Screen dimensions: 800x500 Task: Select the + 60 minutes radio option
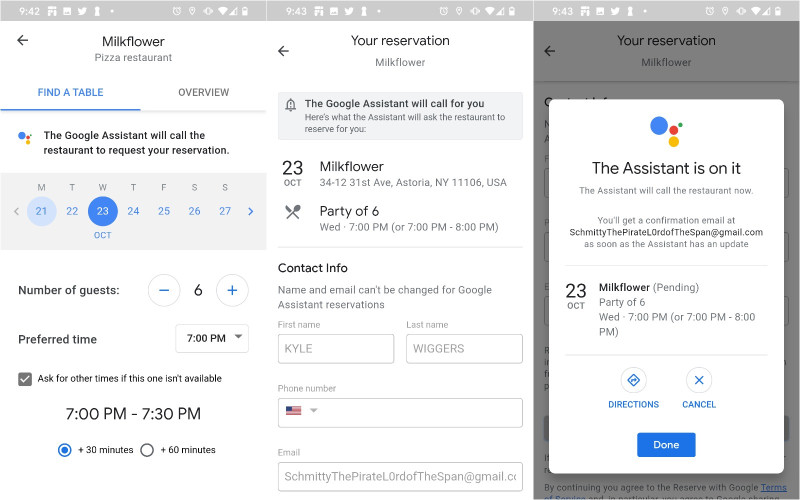(147, 450)
